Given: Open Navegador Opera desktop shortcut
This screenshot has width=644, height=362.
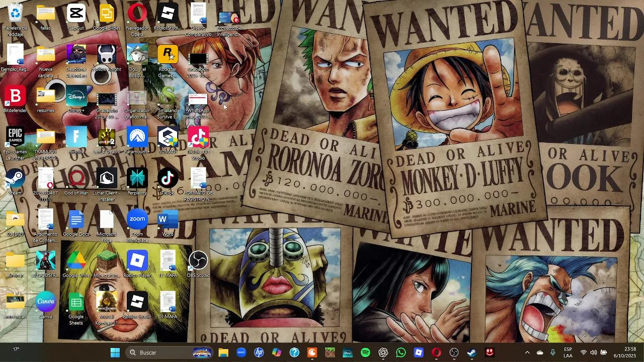Looking at the screenshot, I should [137, 19].
